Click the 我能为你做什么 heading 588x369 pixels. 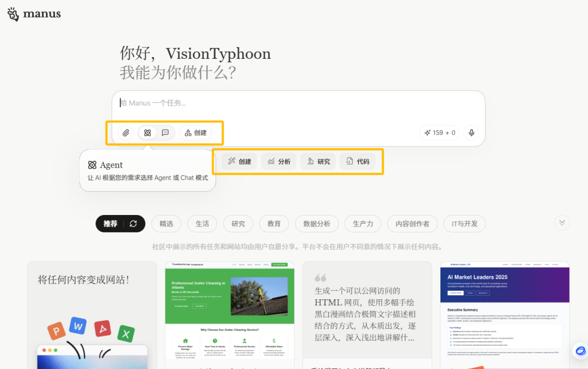(177, 72)
